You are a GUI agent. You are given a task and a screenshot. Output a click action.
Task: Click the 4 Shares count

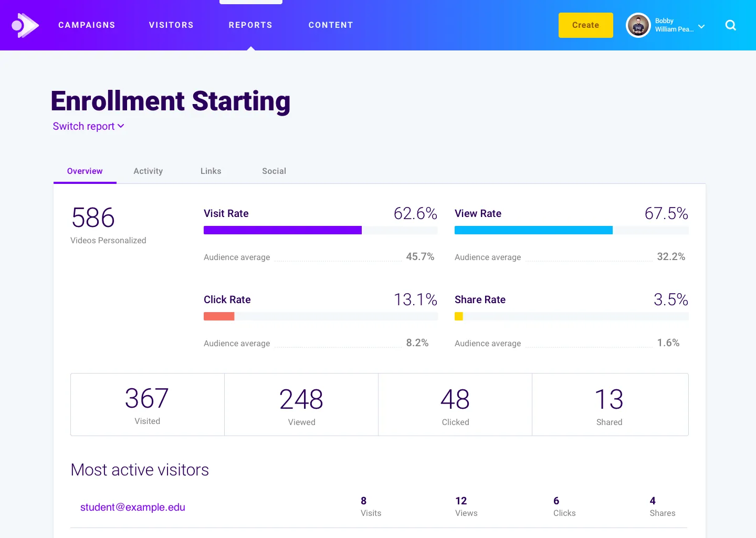pyautogui.click(x=653, y=501)
